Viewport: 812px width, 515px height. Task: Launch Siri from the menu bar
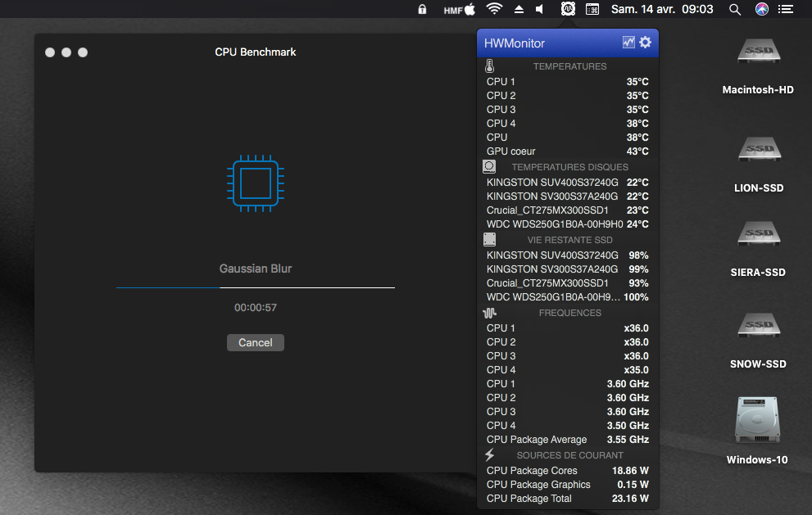pos(762,9)
